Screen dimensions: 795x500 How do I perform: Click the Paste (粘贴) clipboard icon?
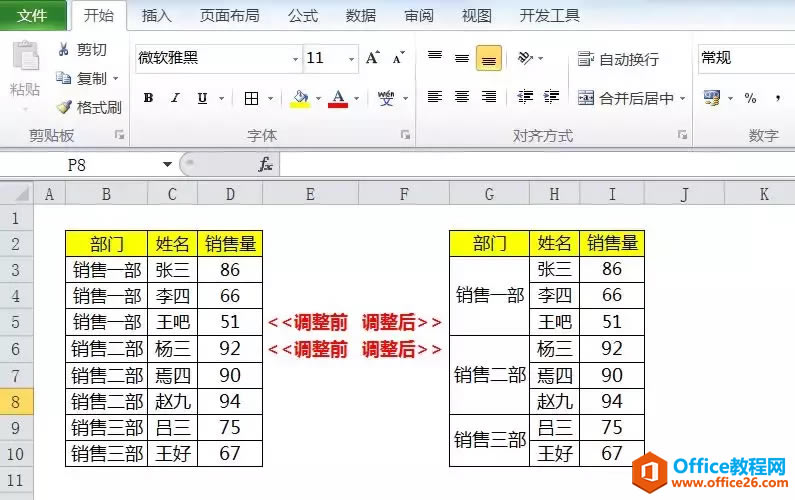coord(25,56)
